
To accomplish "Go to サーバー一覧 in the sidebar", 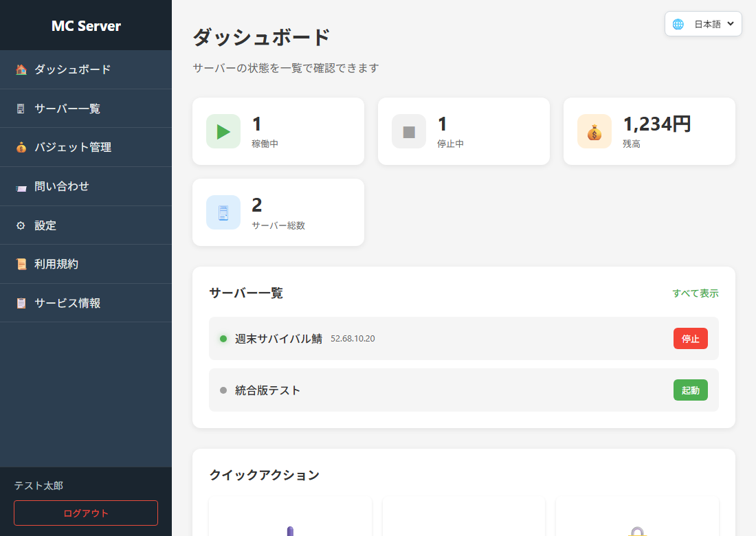I will [86, 109].
